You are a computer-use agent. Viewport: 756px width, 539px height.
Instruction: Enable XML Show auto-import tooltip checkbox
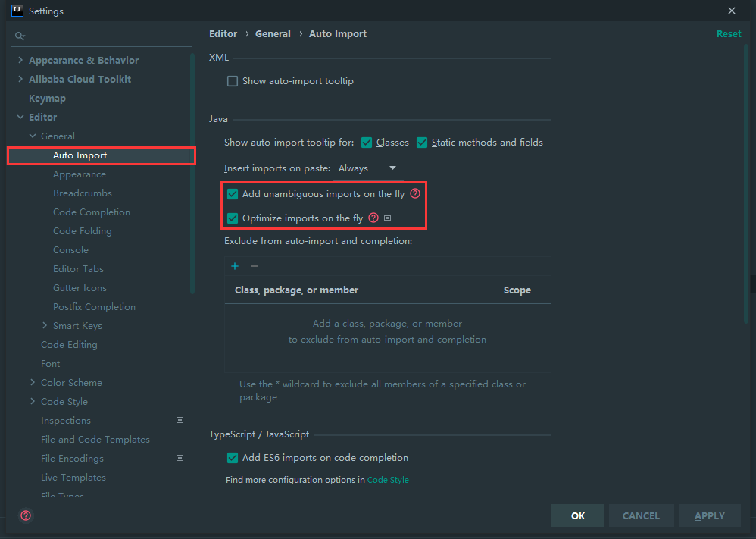pyautogui.click(x=233, y=81)
